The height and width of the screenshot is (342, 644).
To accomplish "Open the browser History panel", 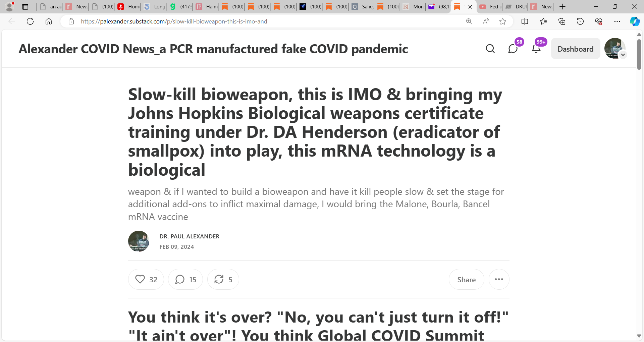I will [580, 21].
